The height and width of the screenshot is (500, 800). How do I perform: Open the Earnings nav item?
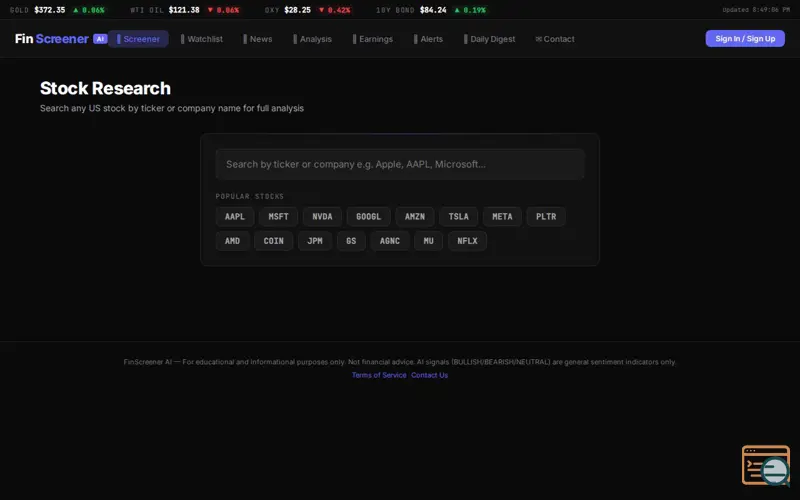coord(373,39)
